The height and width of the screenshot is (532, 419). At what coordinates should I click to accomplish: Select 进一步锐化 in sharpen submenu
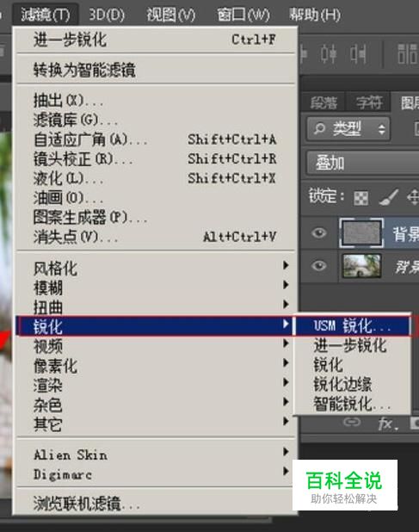click(353, 346)
